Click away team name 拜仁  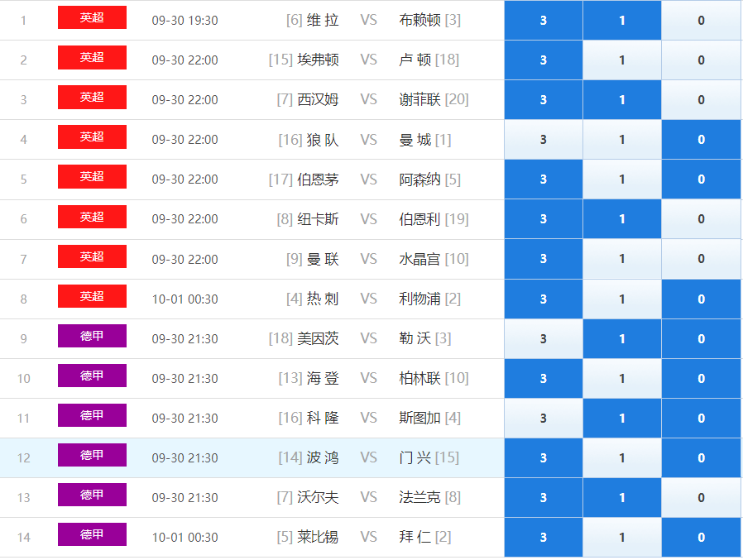(415, 538)
